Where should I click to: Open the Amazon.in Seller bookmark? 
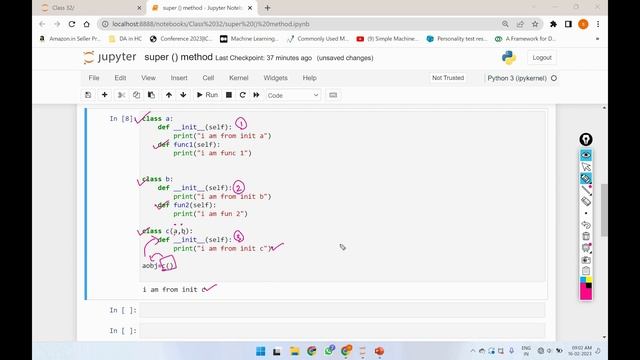coord(70,39)
